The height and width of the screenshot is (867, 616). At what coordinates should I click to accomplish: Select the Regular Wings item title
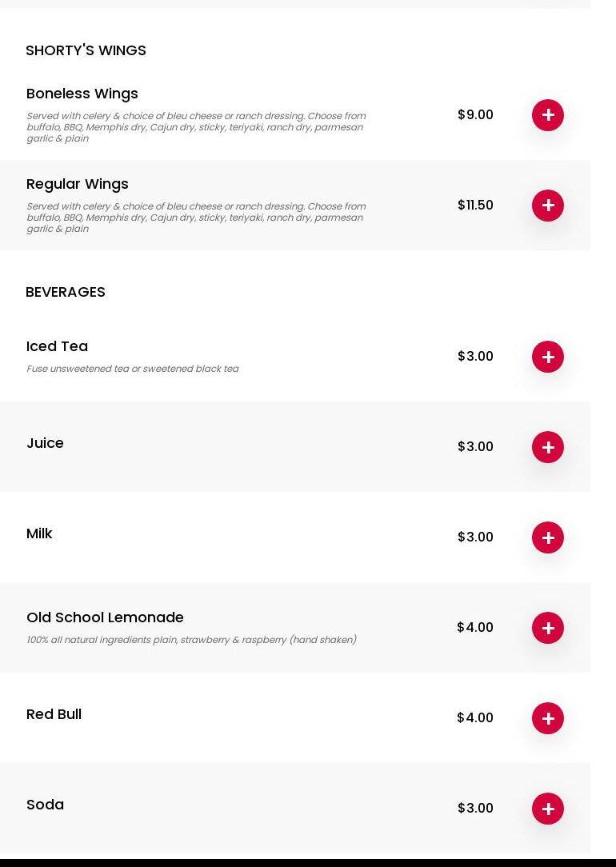coord(78,184)
